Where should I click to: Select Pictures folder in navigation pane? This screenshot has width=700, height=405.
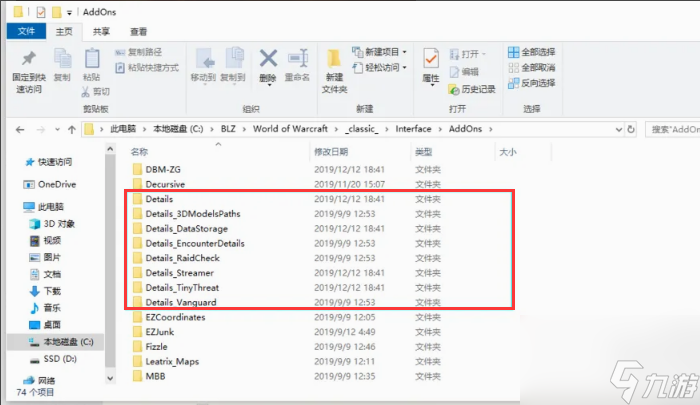(x=45, y=258)
